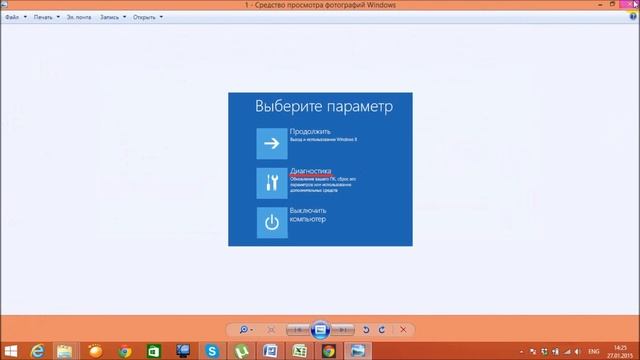
Task: Switch to the Excel taskbar icon
Action: [x=300, y=351]
